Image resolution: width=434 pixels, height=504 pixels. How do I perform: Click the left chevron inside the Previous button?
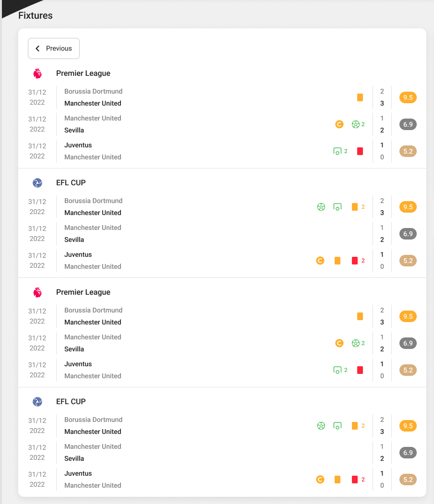click(x=37, y=48)
